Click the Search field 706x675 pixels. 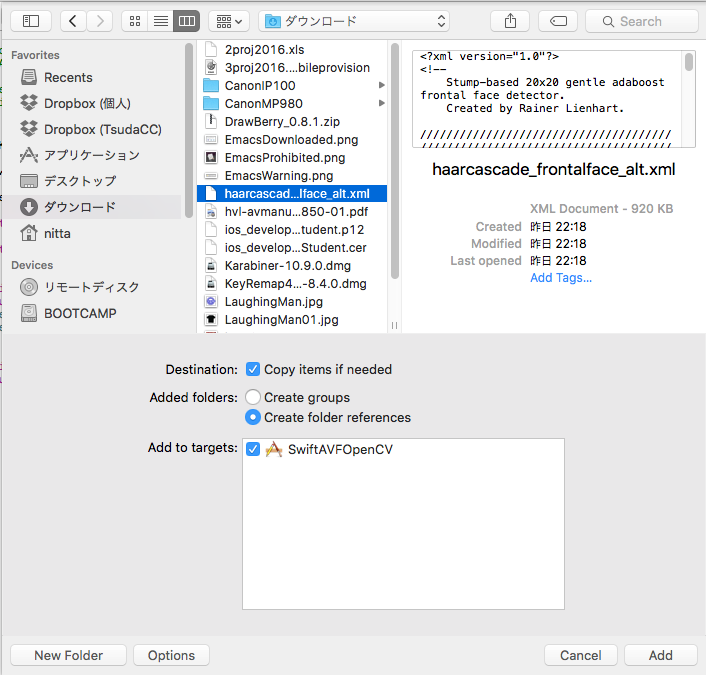point(641,20)
